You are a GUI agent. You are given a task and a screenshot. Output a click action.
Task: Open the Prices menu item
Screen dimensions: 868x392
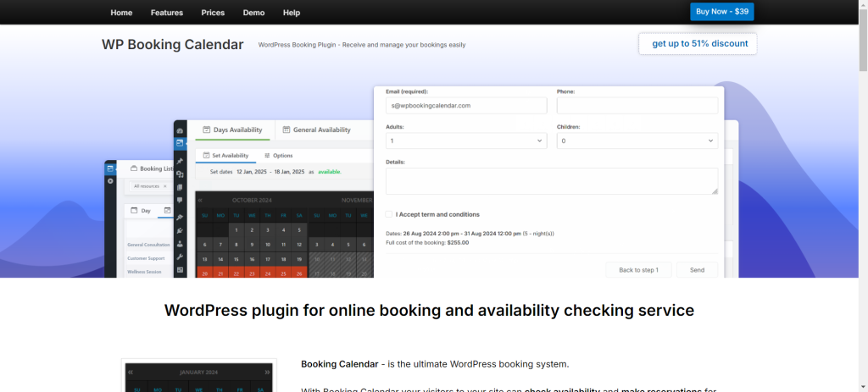point(213,13)
